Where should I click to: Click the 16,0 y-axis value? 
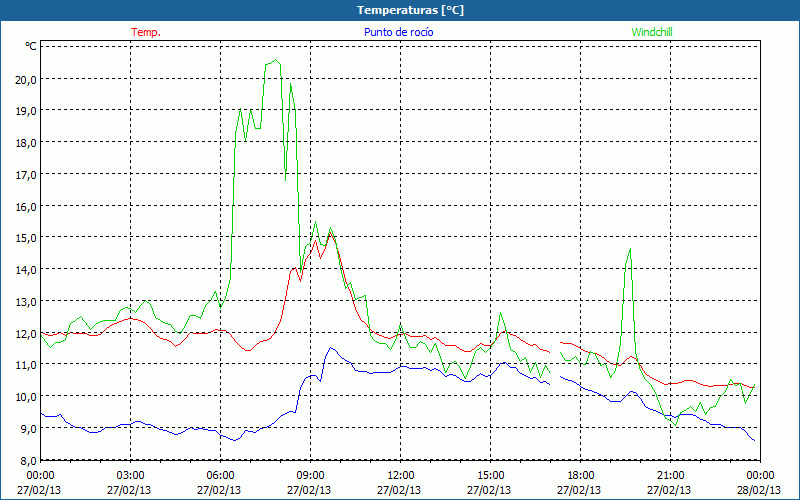coord(26,207)
